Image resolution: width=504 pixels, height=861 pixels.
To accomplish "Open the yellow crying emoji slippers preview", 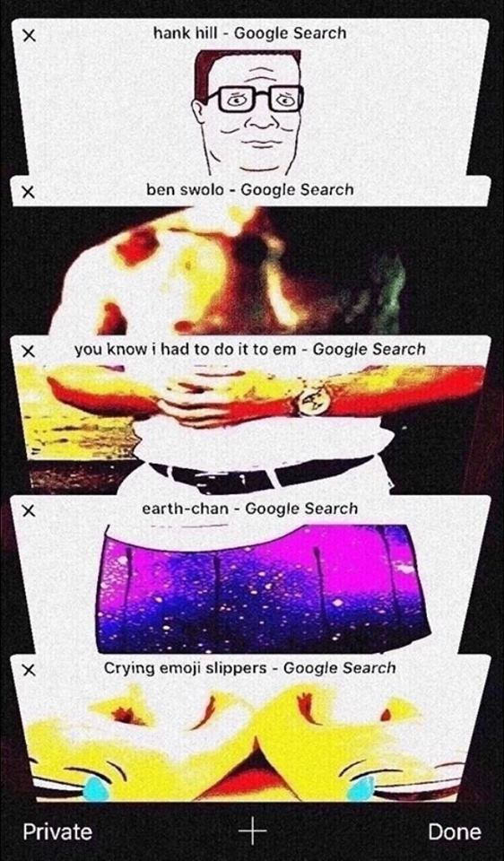I will click(x=250, y=744).
